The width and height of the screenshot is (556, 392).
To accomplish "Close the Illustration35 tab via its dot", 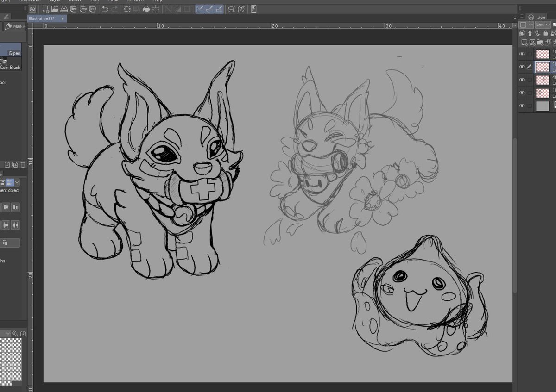I will [63, 19].
